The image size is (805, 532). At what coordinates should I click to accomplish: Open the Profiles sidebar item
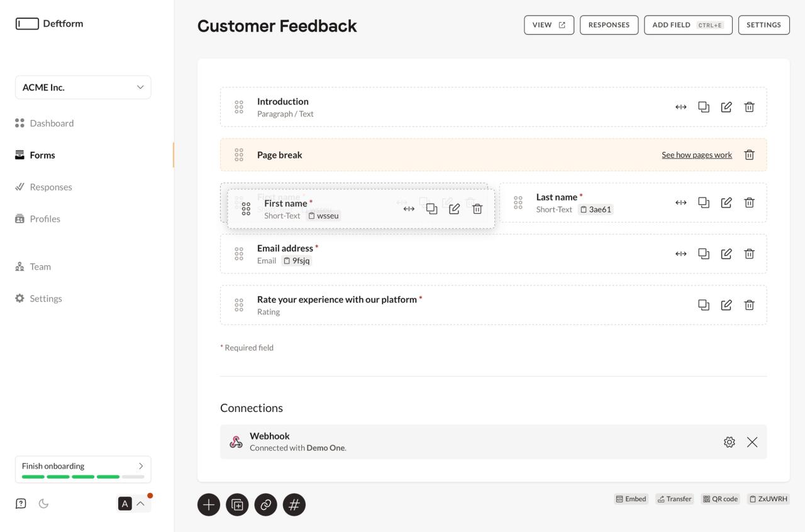point(45,219)
